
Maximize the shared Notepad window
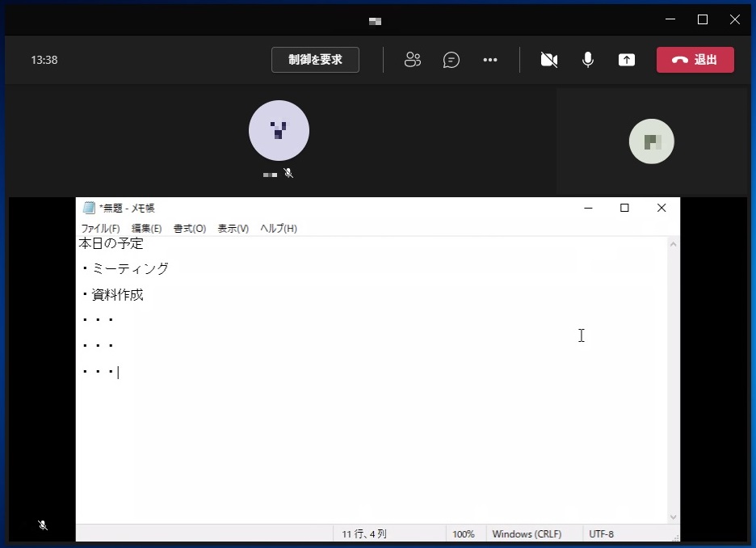624,208
